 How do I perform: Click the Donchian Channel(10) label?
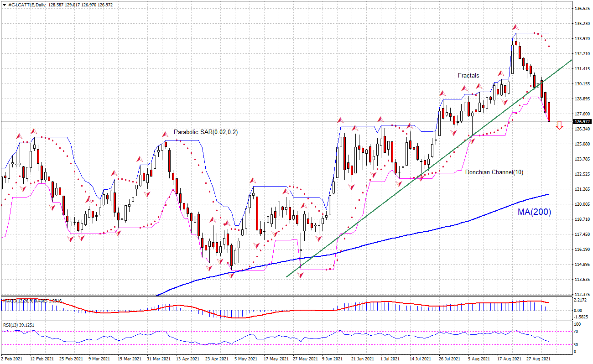[494, 172]
